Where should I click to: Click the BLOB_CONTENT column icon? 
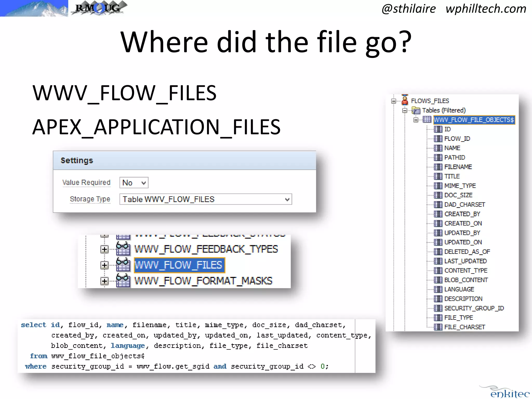pos(438,280)
